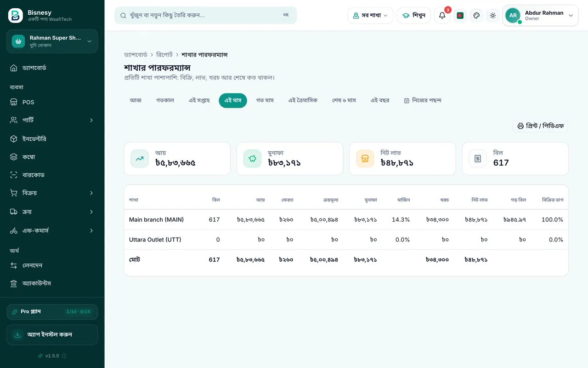Click the version info icon beside v1.5.0
Image resolution: width=588 pixels, height=368 pixels.
tap(64, 356)
